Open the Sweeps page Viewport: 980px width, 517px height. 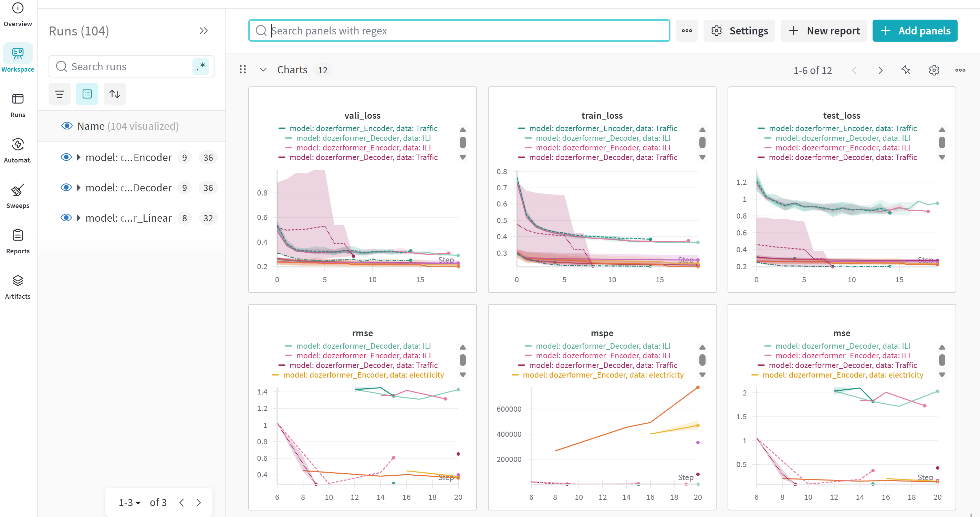[x=18, y=196]
